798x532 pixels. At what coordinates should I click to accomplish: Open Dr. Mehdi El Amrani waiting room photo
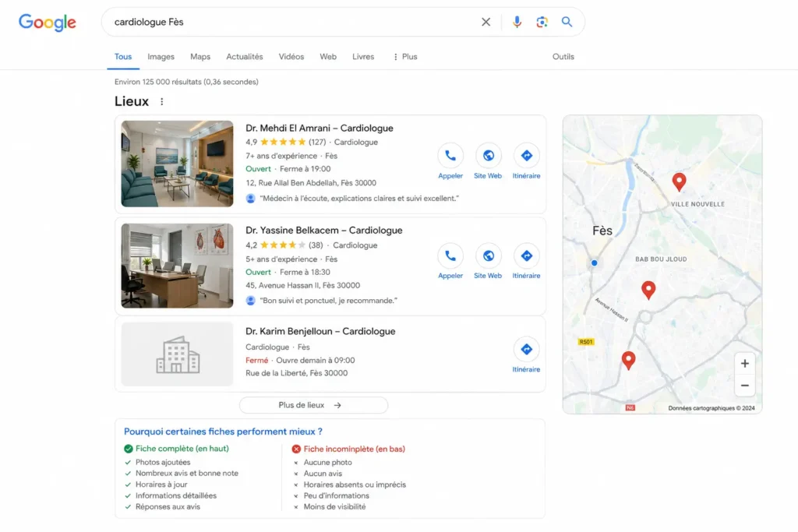click(177, 164)
